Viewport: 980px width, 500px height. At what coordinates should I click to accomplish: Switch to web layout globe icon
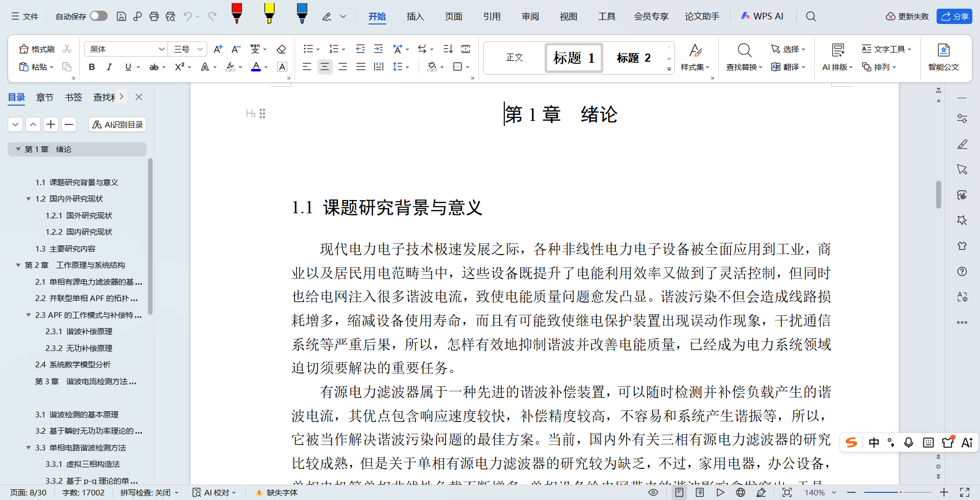[x=741, y=492]
